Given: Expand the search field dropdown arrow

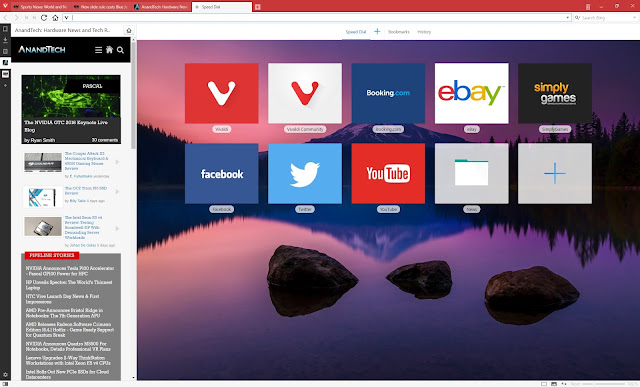Looking at the screenshot, I should 635,18.
